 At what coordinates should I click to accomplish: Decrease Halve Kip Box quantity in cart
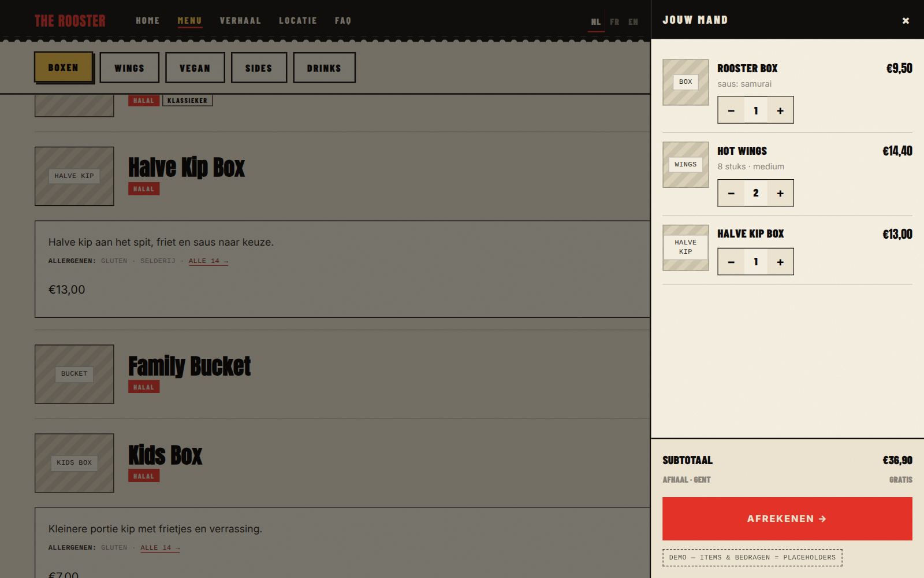point(731,262)
